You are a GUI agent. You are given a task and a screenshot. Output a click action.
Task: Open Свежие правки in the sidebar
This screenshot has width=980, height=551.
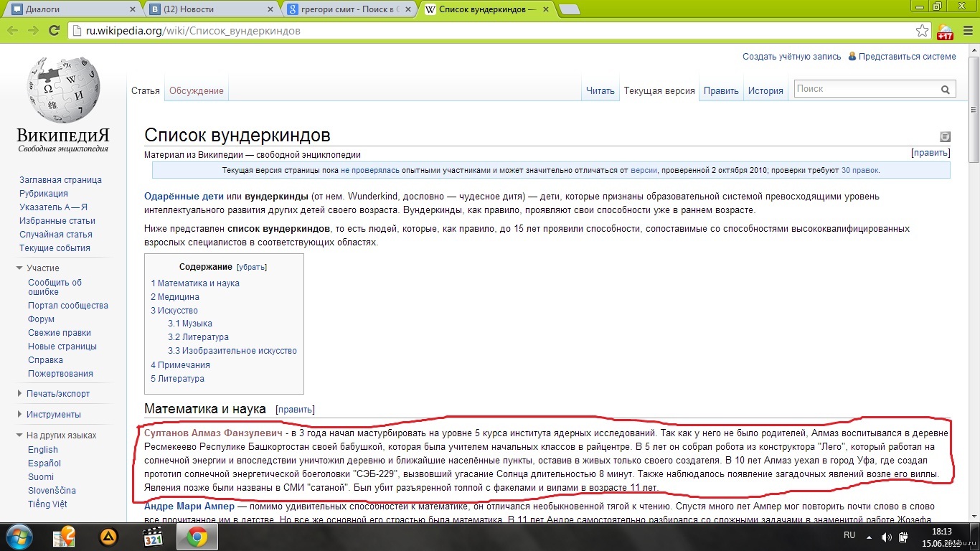(x=60, y=333)
